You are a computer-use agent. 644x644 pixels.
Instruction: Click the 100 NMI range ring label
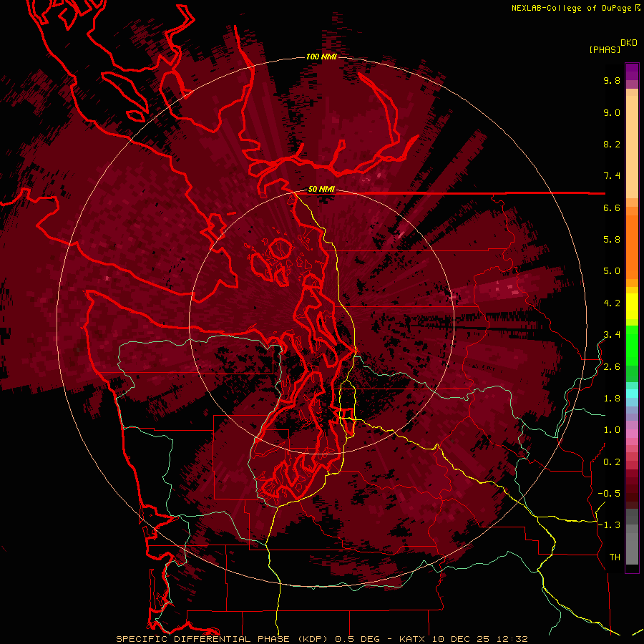point(321,57)
